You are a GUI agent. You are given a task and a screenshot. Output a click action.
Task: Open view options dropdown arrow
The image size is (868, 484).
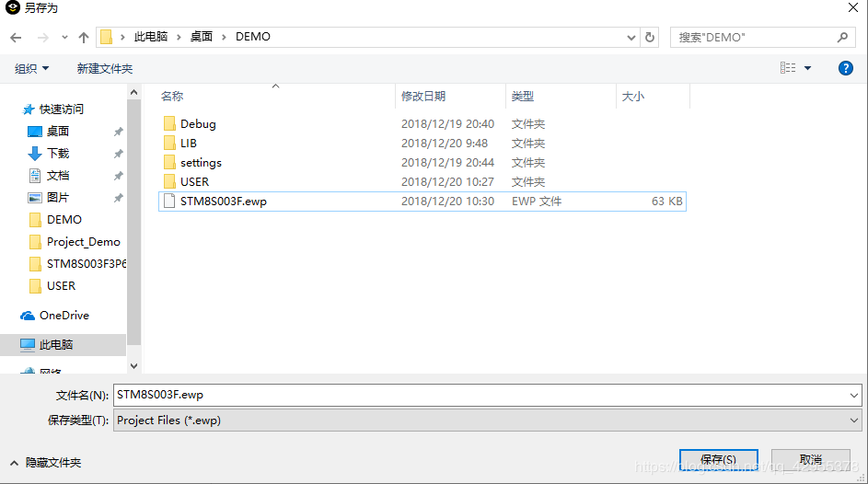[807, 68]
